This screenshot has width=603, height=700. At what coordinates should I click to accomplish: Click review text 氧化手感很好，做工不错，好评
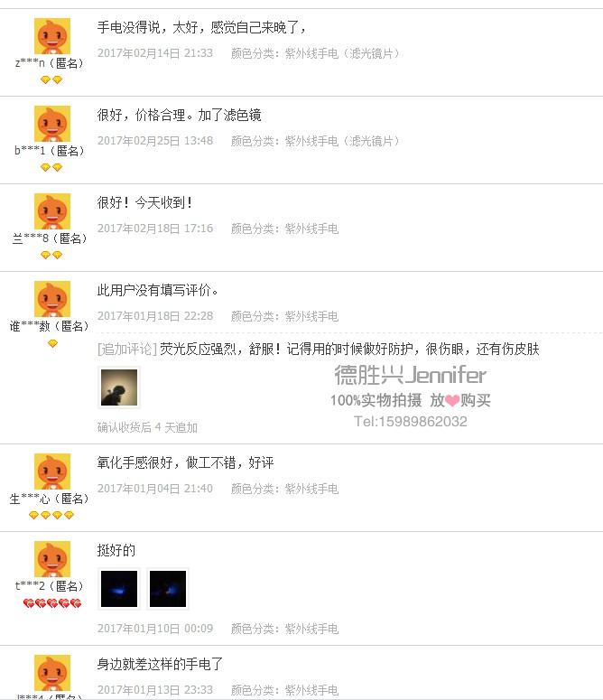pyautogui.click(x=186, y=463)
